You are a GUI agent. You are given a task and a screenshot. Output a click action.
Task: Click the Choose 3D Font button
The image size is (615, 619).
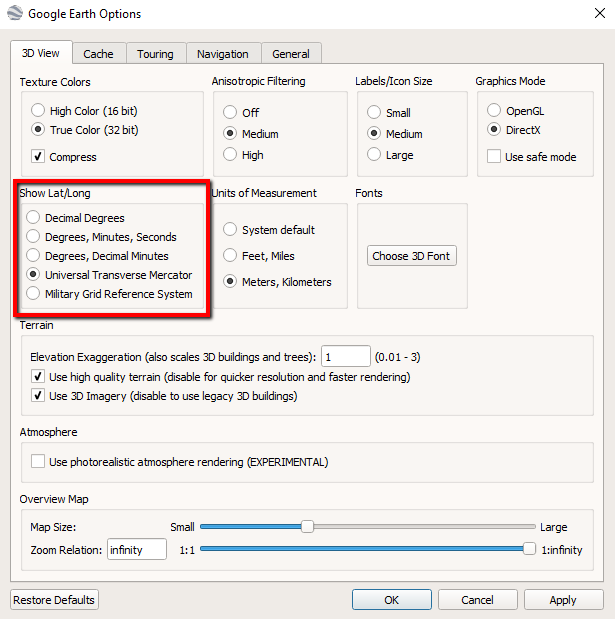tap(412, 256)
